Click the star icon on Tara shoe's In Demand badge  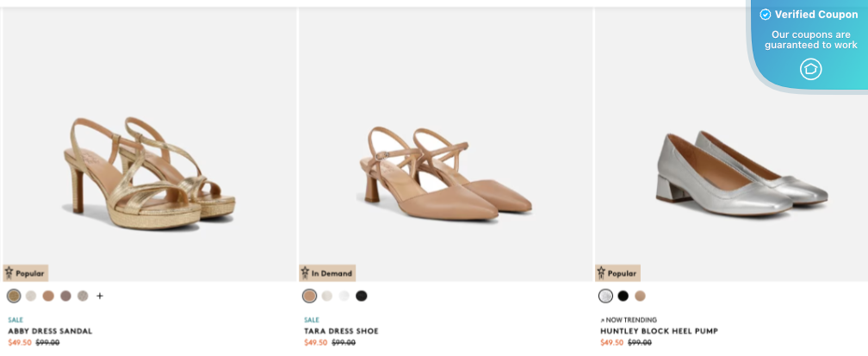[x=305, y=273]
